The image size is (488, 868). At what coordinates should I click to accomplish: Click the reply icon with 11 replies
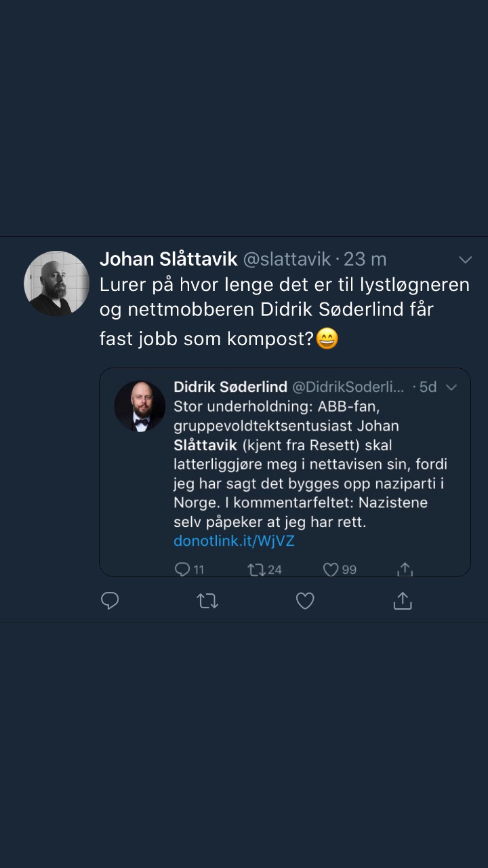182,570
